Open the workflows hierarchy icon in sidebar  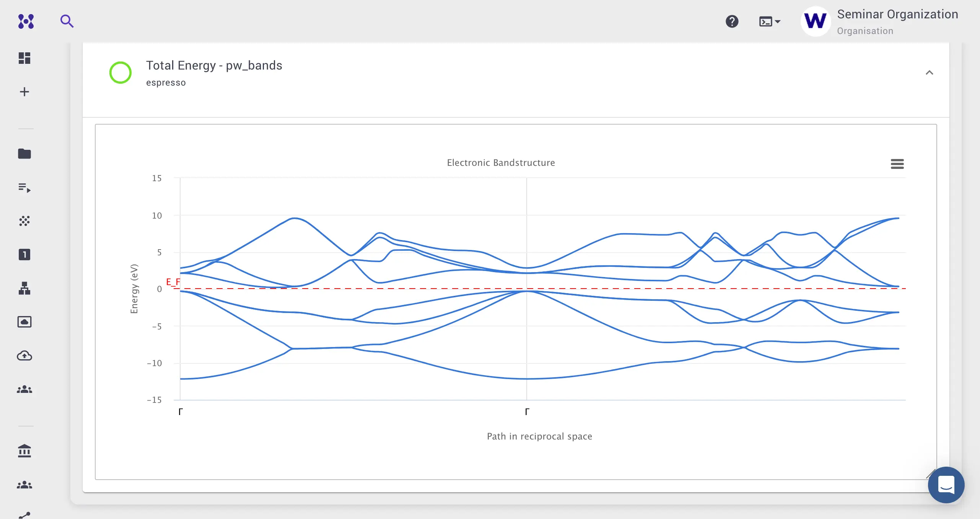coord(24,288)
